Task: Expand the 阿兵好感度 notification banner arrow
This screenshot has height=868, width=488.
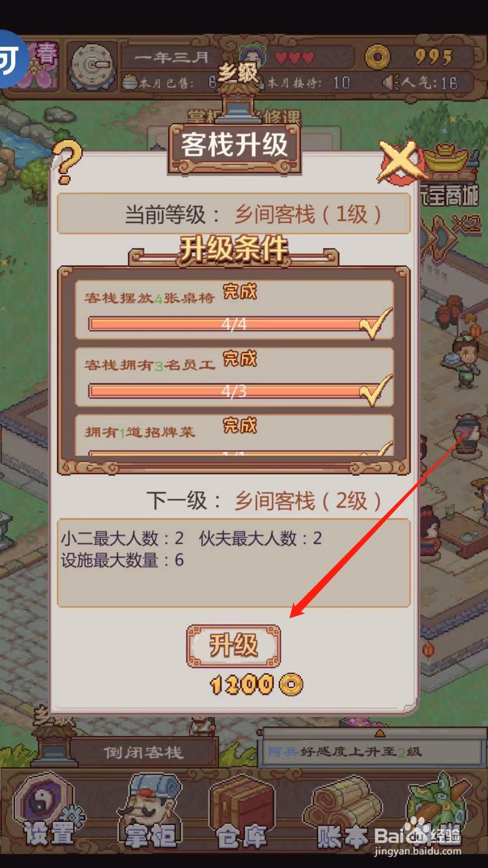Action: tap(380, 733)
